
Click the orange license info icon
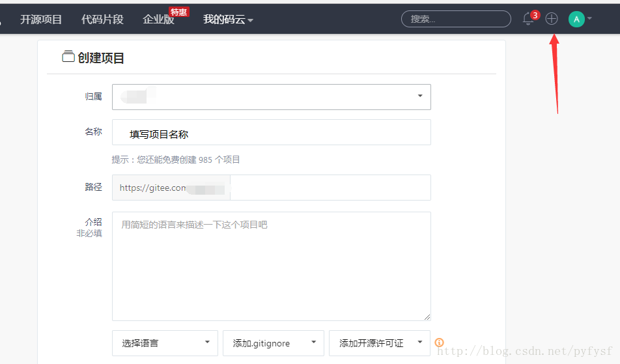[x=440, y=343]
